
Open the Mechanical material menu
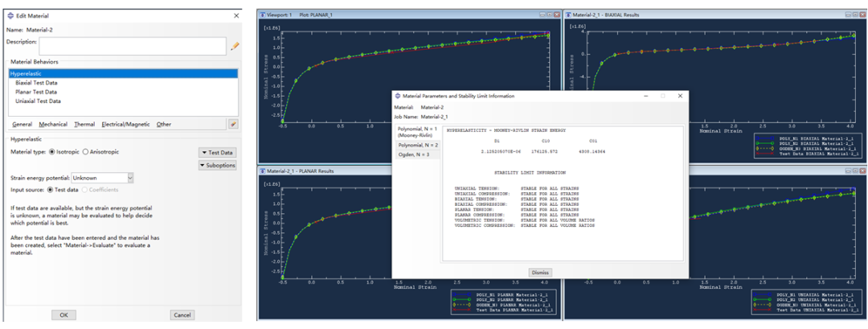[53, 125]
